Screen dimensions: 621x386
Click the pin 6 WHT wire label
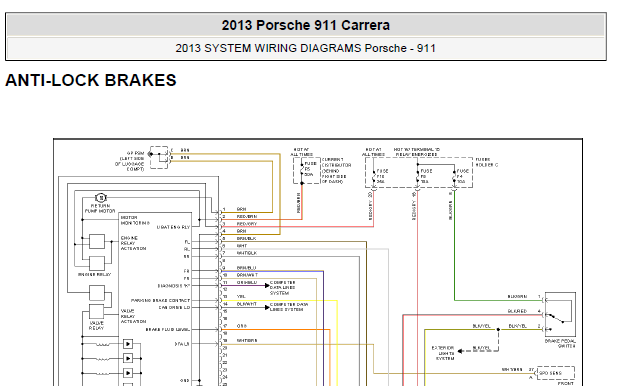[242, 246]
